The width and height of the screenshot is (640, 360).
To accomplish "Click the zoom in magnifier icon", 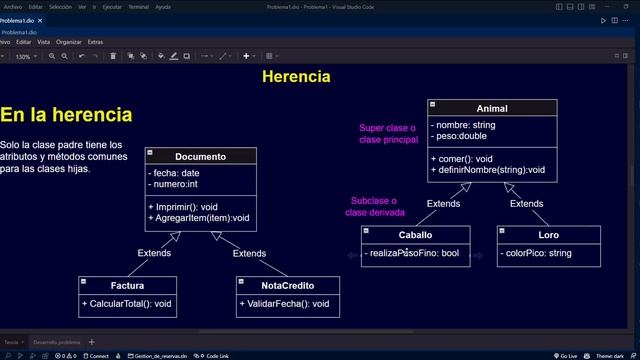I will 52,56.
